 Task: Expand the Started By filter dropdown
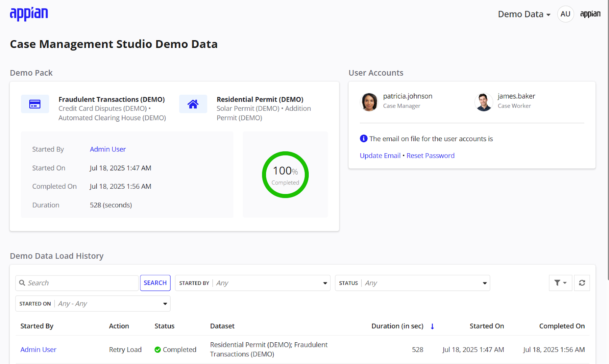253,283
